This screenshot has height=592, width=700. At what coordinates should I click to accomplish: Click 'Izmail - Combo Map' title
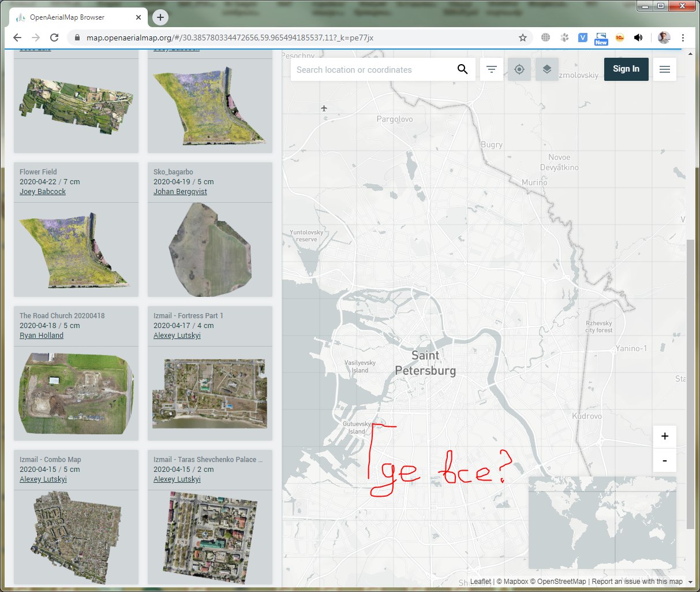50,460
